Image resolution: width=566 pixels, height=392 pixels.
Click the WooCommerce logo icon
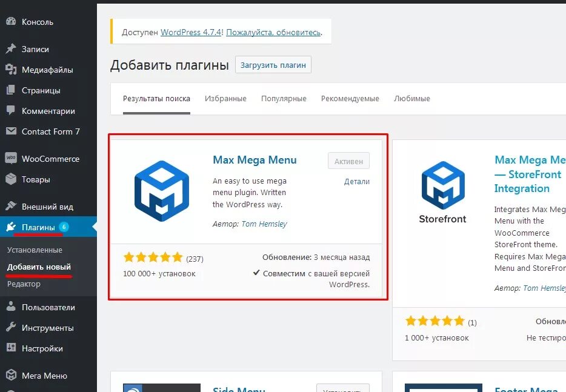11,158
